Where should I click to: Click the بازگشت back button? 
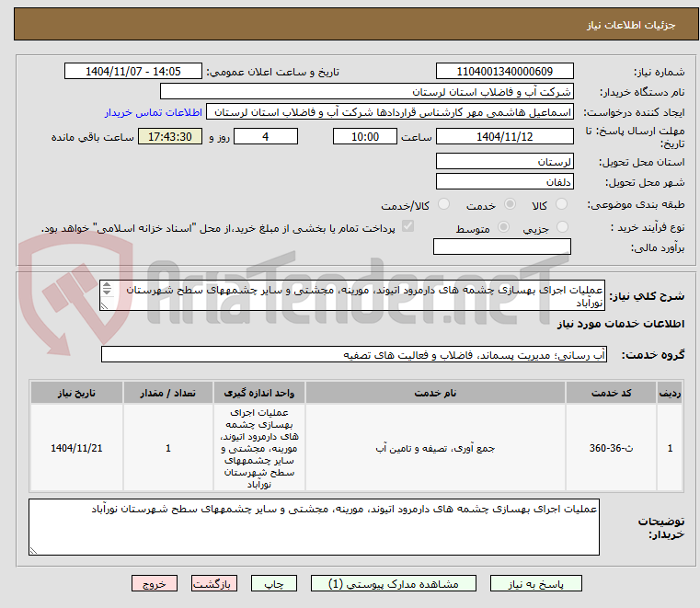click(x=213, y=583)
